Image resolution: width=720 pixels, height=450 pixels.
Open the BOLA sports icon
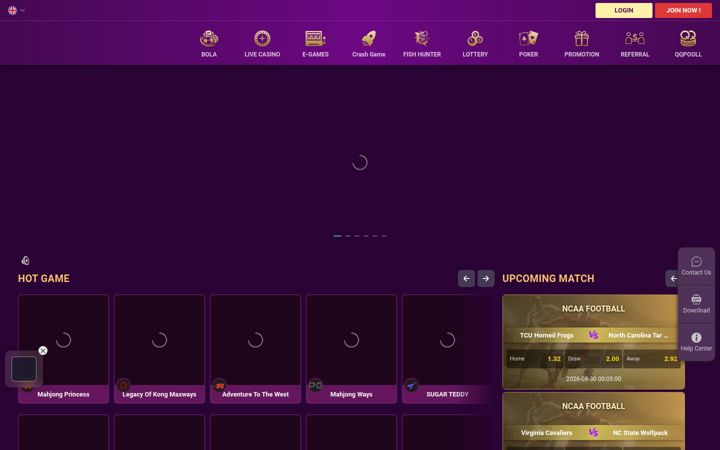209,39
